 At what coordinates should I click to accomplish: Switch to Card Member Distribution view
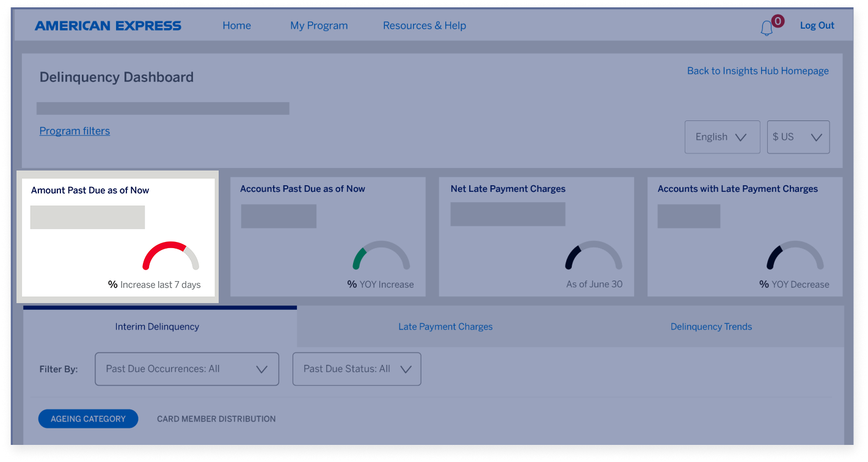click(x=216, y=419)
